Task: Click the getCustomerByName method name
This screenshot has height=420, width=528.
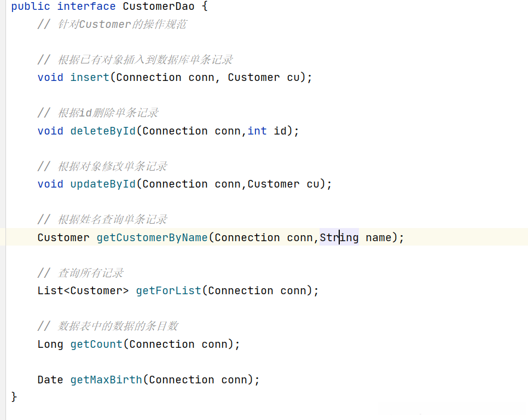Action: pos(152,237)
